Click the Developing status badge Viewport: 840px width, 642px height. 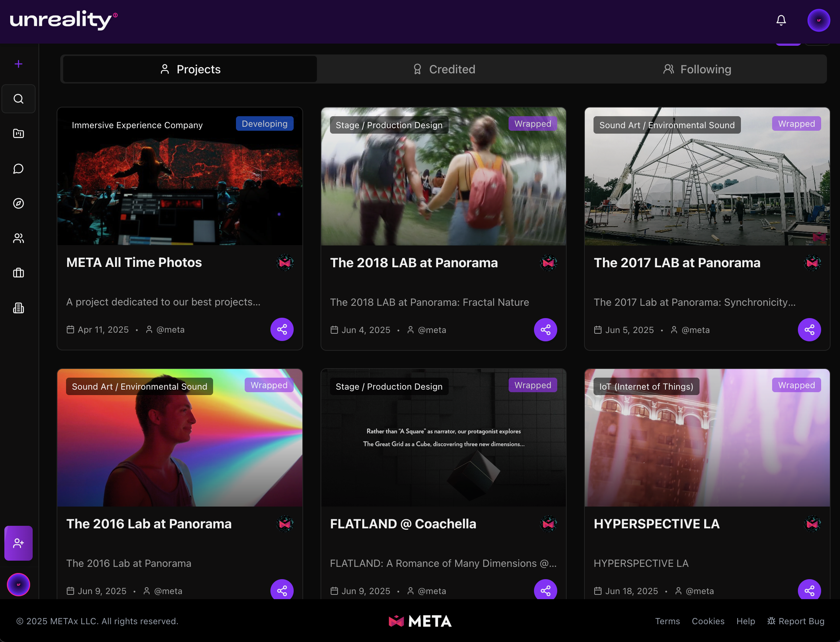264,124
